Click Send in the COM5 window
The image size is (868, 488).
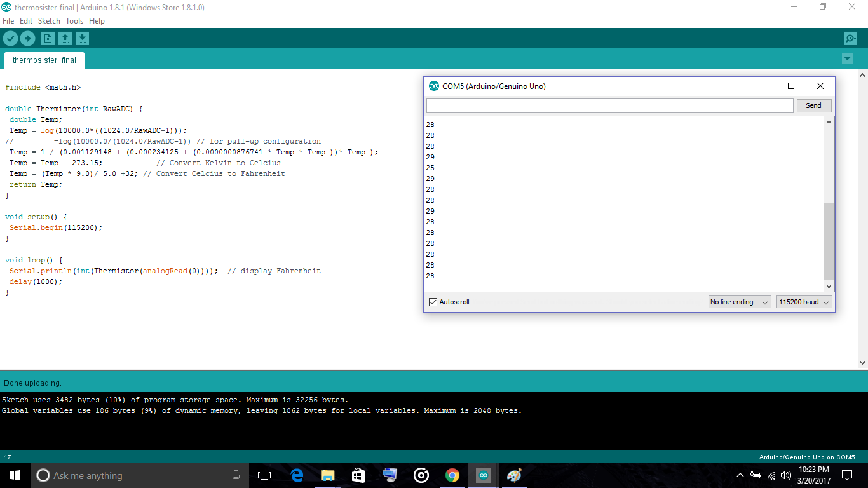(x=813, y=105)
